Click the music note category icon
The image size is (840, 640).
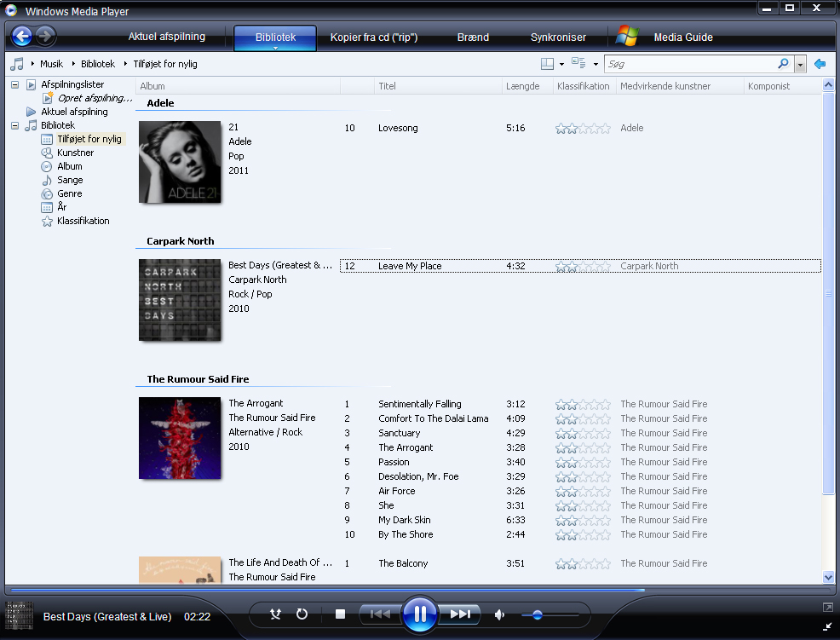point(17,64)
